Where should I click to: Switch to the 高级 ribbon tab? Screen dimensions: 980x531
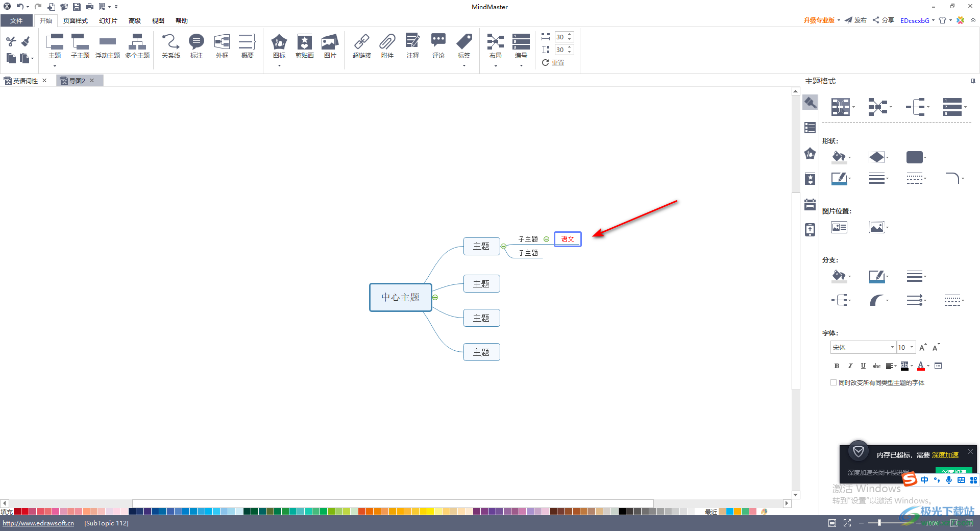tap(135, 20)
